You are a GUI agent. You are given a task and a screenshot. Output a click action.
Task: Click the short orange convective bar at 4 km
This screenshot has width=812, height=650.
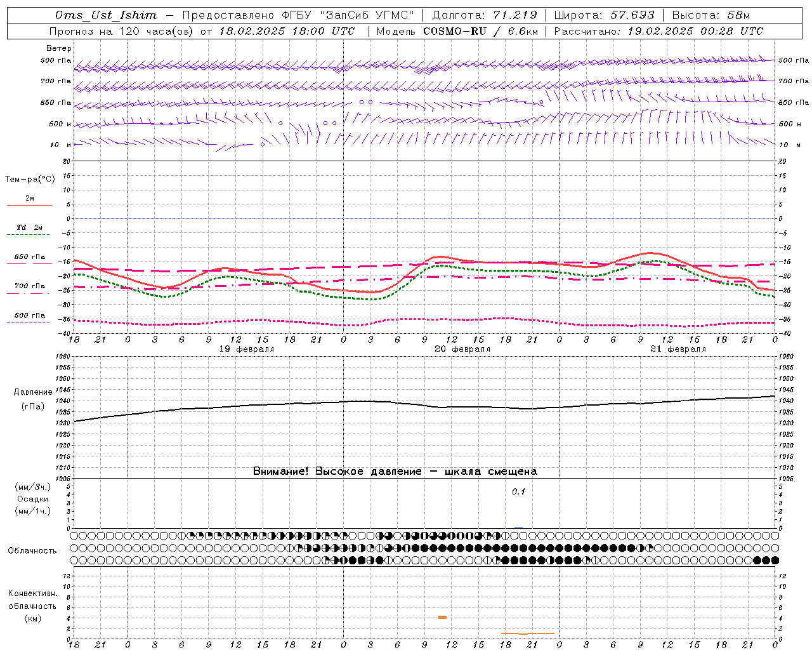point(442,617)
